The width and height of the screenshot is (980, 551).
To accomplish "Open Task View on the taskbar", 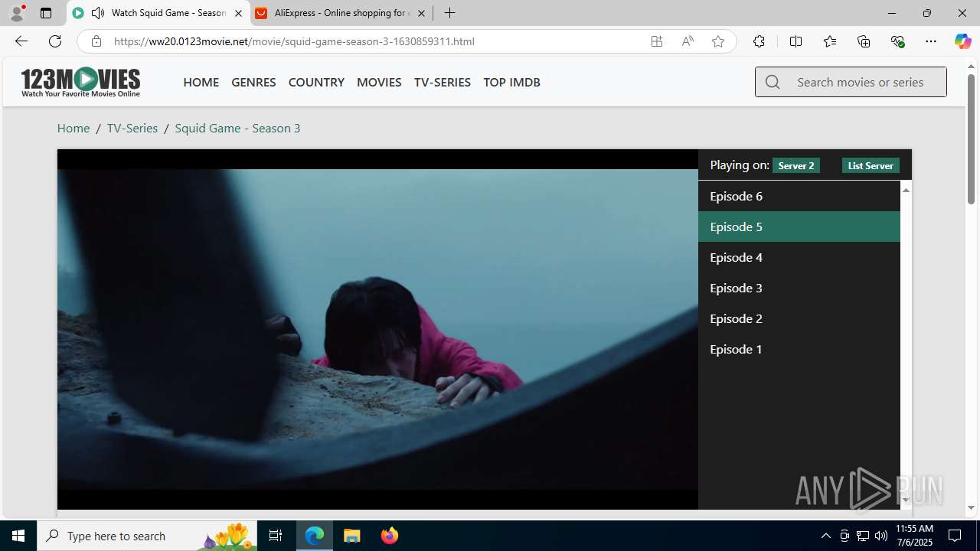I will tap(276, 536).
